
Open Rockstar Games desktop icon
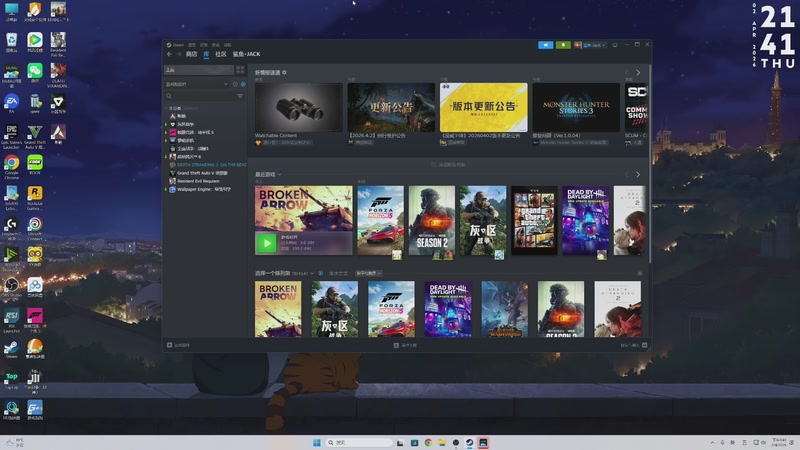point(35,197)
